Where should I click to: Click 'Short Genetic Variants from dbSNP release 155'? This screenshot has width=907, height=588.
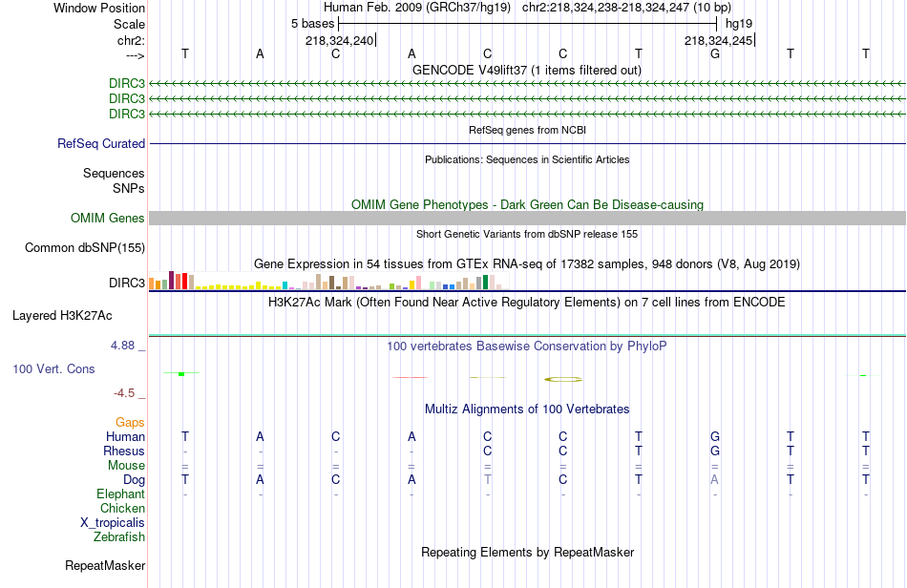527,234
